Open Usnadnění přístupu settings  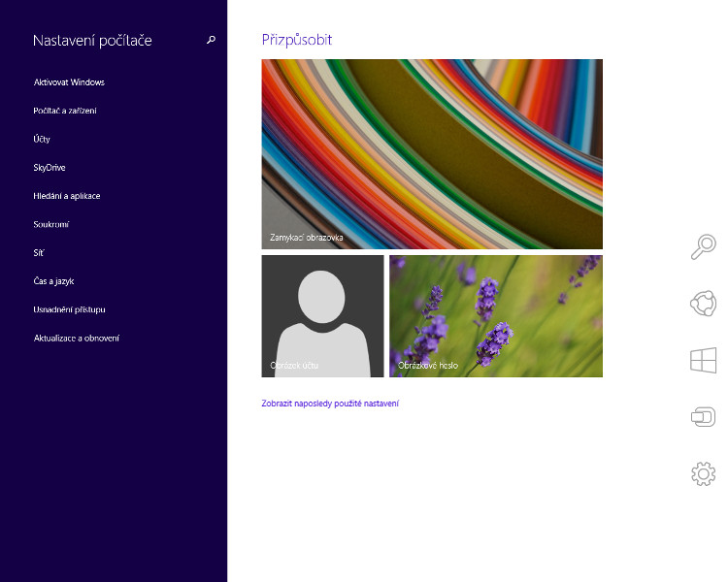point(69,309)
